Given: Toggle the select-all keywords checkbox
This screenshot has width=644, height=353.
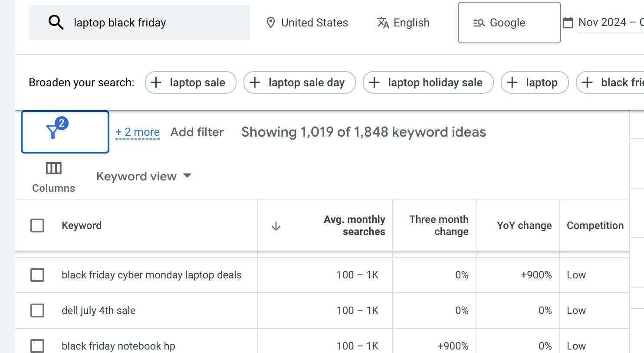Looking at the screenshot, I should click(x=37, y=226).
